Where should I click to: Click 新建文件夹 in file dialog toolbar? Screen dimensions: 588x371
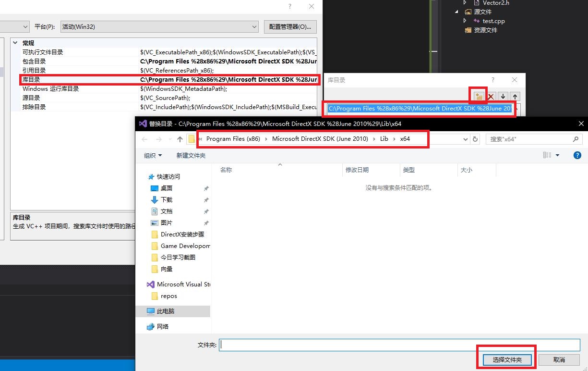click(191, 155)
